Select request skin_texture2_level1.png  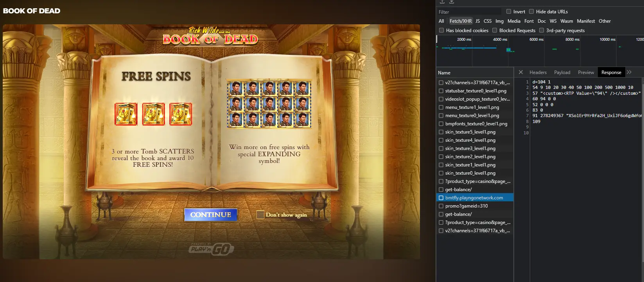(x=475, y=157)
